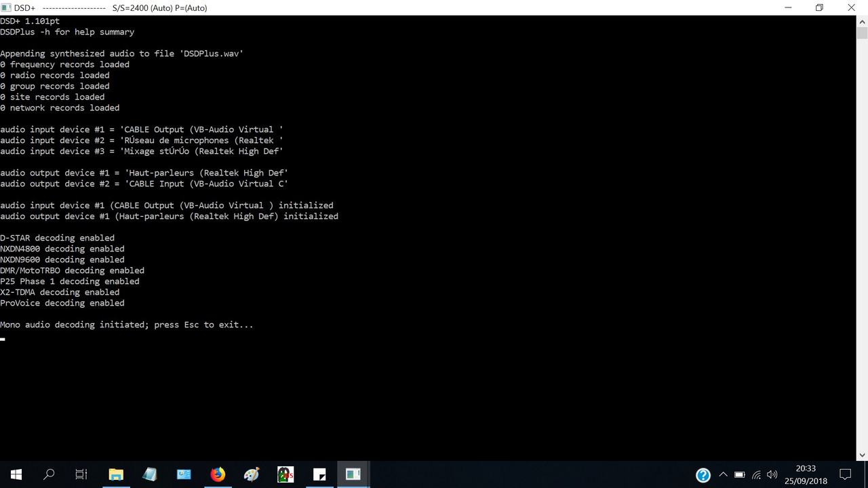
Task: Click the 'audio output device #1 ... initialized' line
Action: (x=169, y=216)
